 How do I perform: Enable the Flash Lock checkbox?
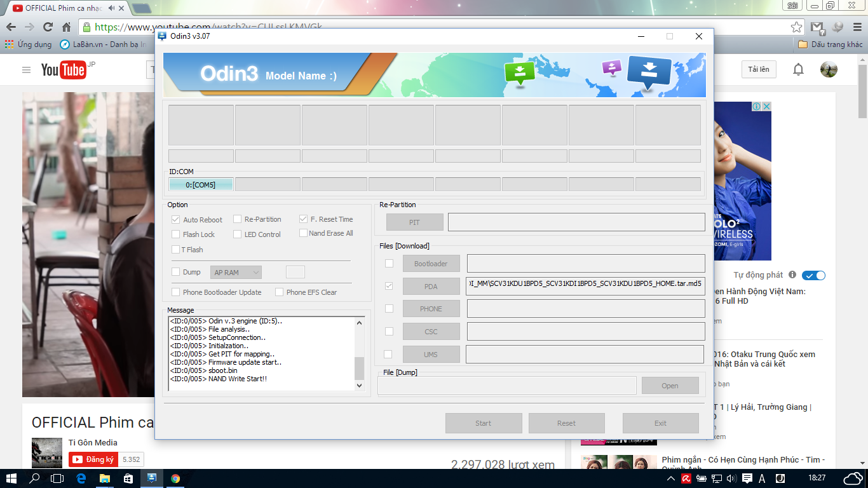coord(175,234)
